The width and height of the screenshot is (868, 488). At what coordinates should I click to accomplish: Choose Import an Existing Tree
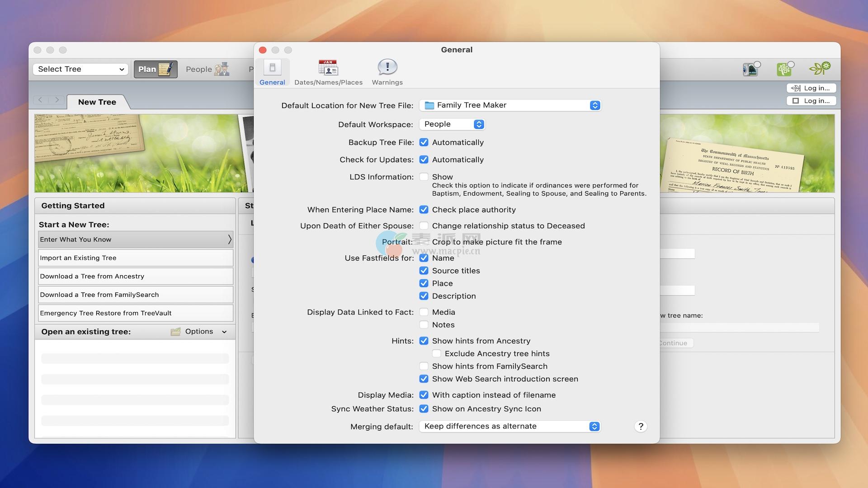(x=136, y=258)
